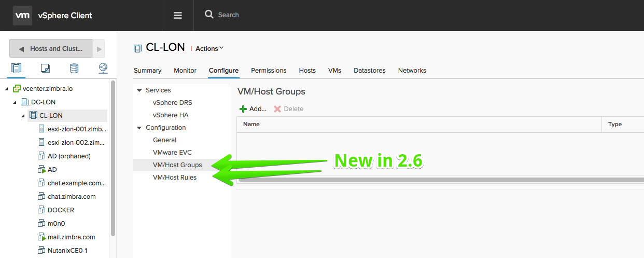Viewport: 644px width, 258px height.
Task: Collapse vcenter.zimbra.io tree node
Action: click(7, 89)
